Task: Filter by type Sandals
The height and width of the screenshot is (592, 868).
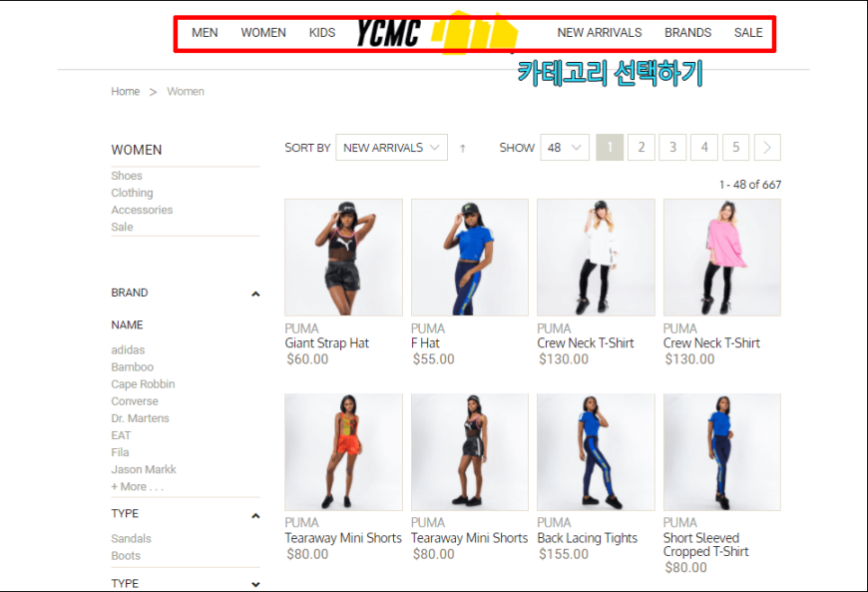Action: click(131, 538)
